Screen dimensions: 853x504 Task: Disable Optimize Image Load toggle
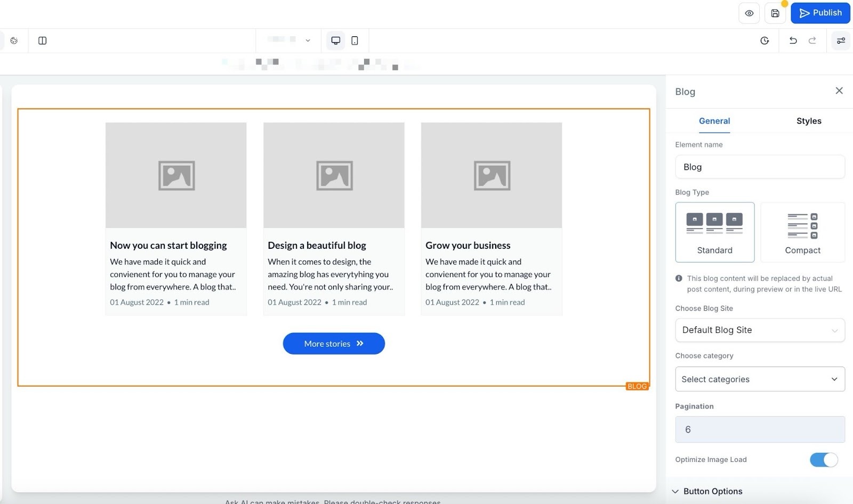coord(824,460)
